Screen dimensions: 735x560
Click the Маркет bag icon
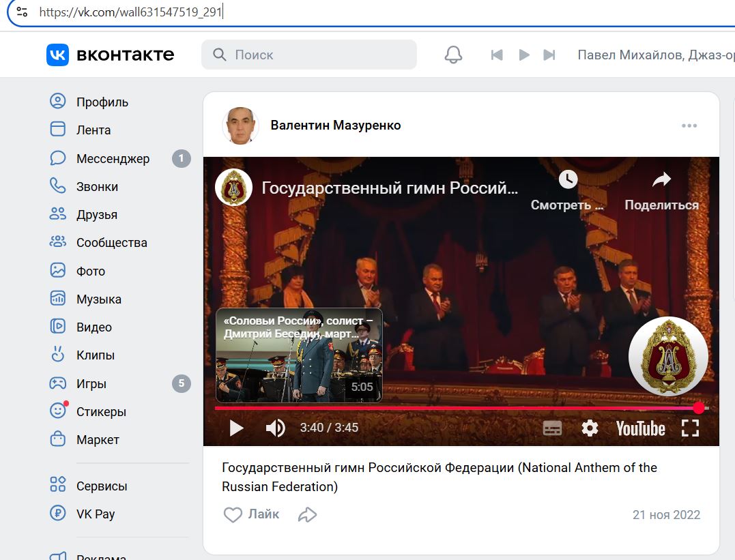(57, 439)
